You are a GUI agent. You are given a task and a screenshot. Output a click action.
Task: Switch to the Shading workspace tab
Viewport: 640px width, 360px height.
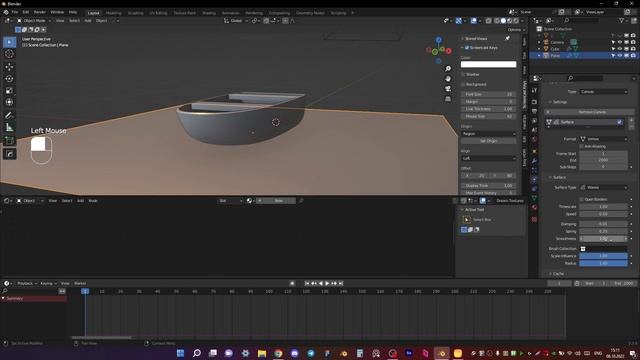tap(209, 13)
